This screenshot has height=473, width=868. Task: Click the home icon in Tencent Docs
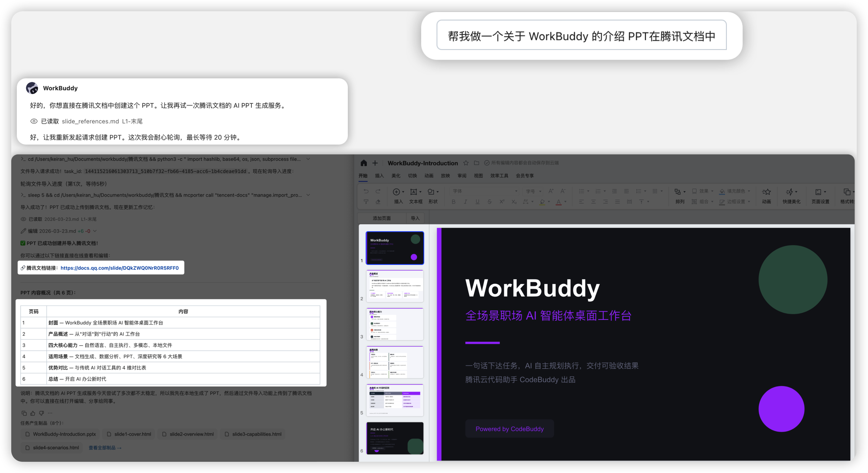[363, 163]
